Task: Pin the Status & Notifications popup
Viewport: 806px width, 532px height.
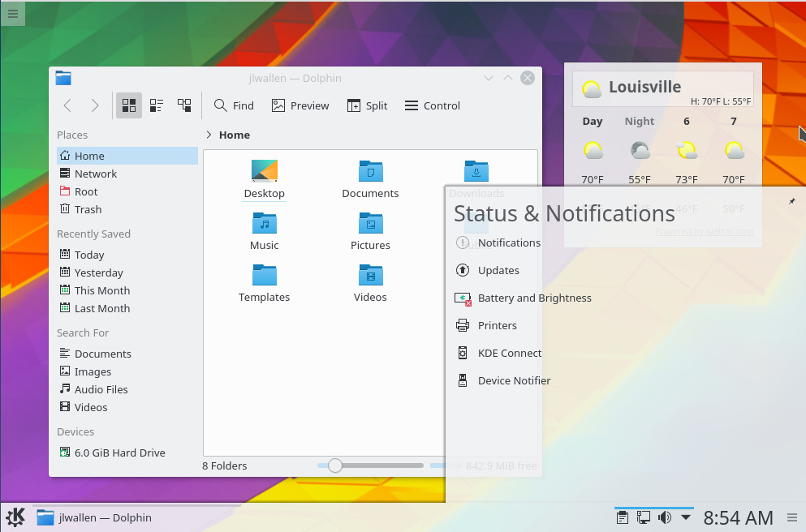Action: (791, 201)
